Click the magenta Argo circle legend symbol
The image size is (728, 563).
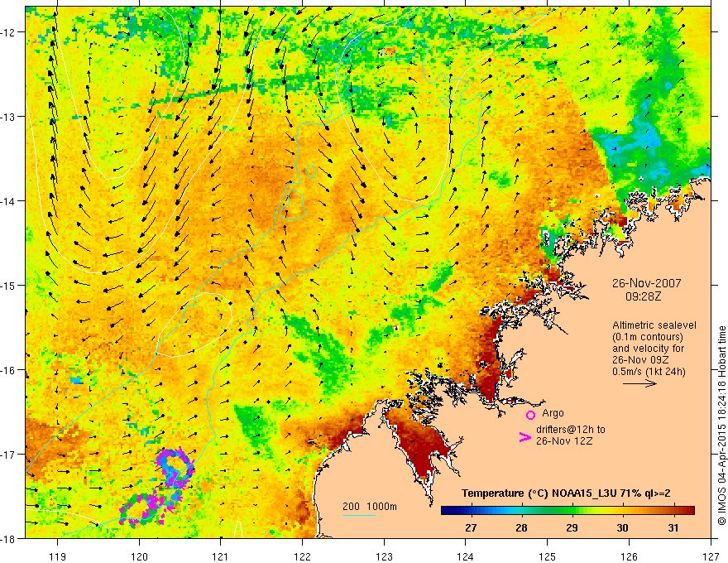click(x=530, y=415)
